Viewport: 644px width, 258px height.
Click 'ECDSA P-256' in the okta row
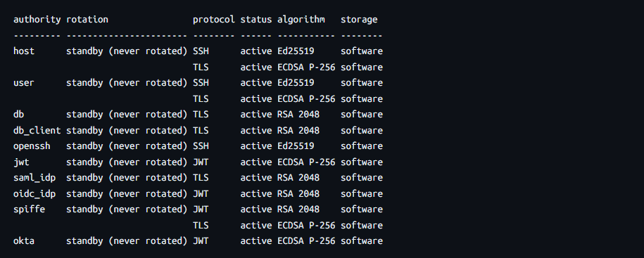coord(306,240)
